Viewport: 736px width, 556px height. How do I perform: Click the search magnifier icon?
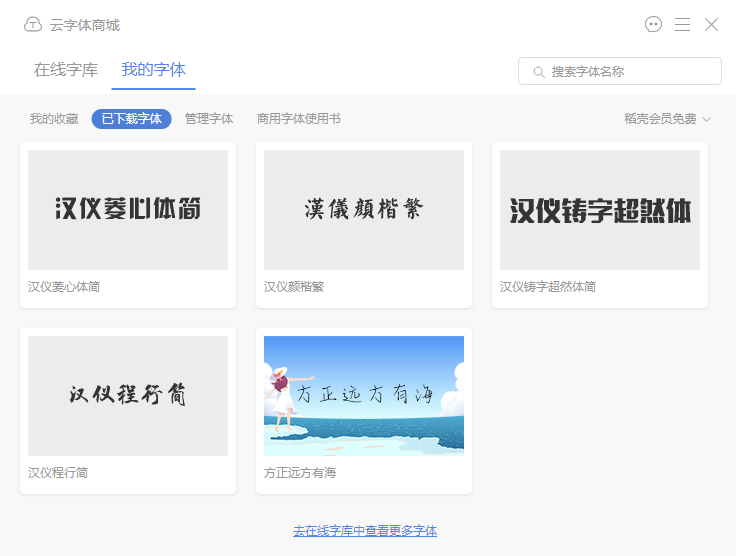(539, 72)
